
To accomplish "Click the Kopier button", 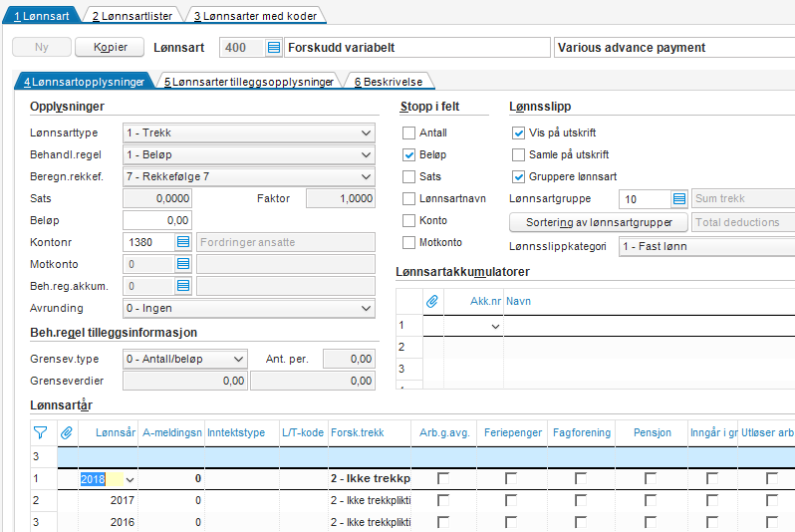I will coord(110,47).
